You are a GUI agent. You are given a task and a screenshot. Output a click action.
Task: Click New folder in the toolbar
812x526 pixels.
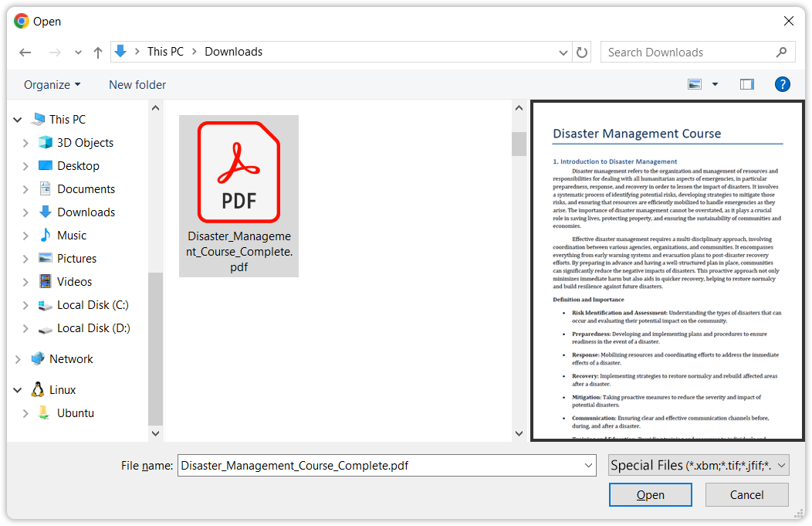point(137,85)
